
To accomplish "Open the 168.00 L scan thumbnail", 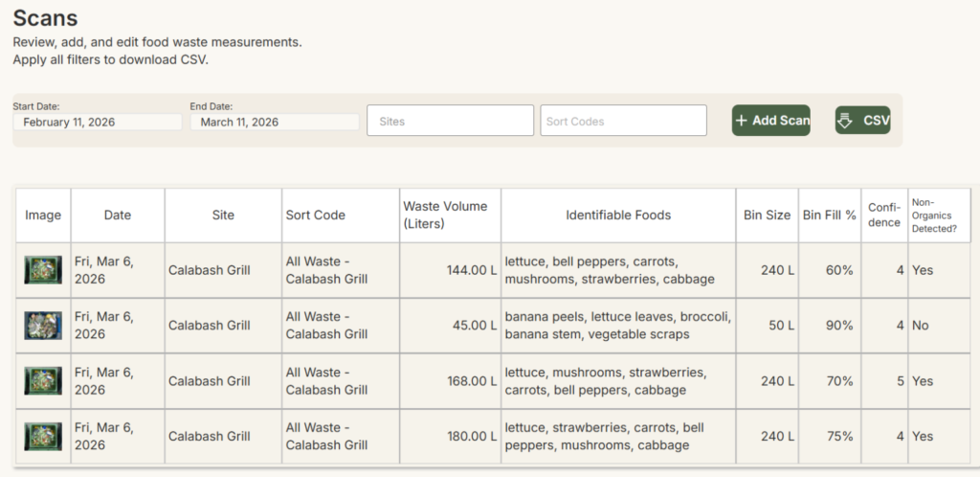I will (x=43, y=381).
